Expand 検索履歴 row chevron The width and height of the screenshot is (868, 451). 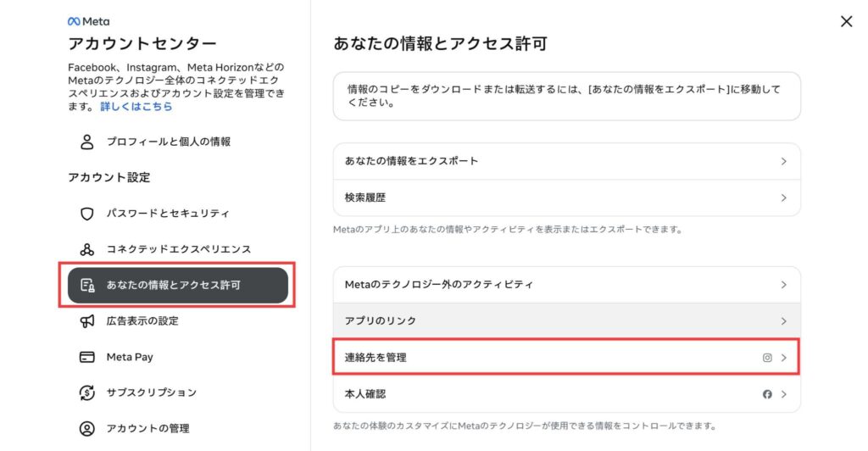pos(784,198)
